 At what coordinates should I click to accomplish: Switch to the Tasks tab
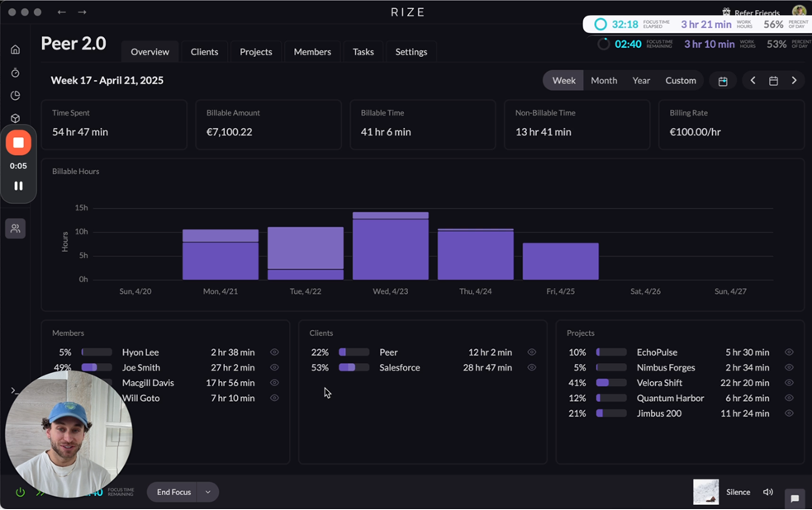[x=363, y=52]
